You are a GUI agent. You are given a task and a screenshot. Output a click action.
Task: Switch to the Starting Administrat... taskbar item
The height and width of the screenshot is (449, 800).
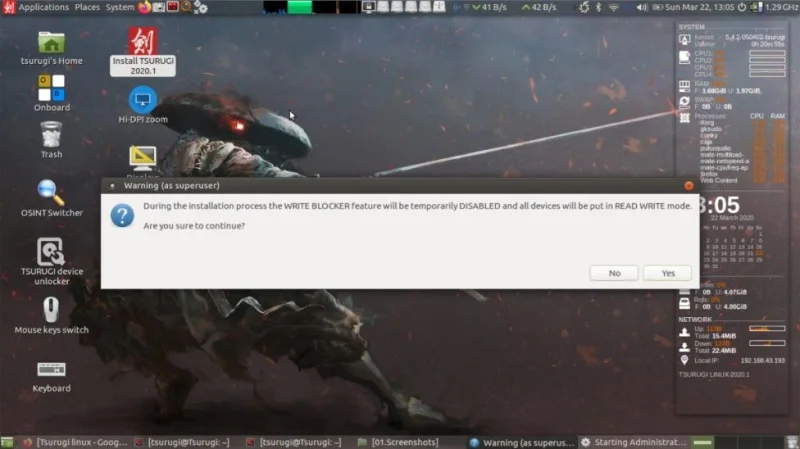pyautogui.click(x=634, y=442)
